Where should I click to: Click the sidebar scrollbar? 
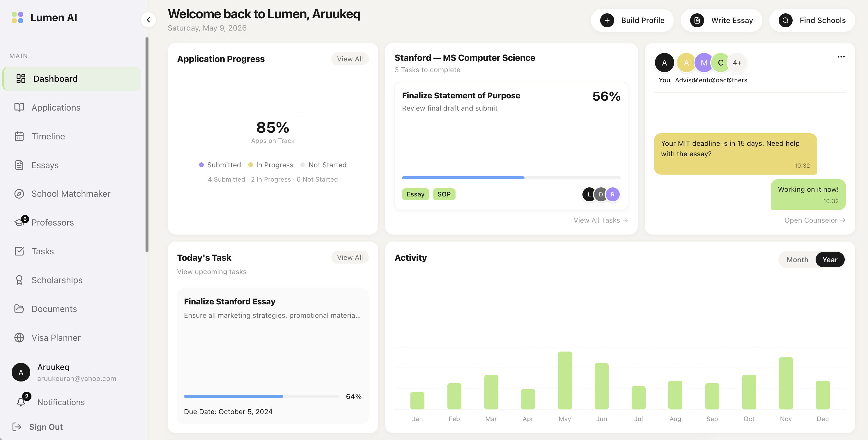click(147, 145)
